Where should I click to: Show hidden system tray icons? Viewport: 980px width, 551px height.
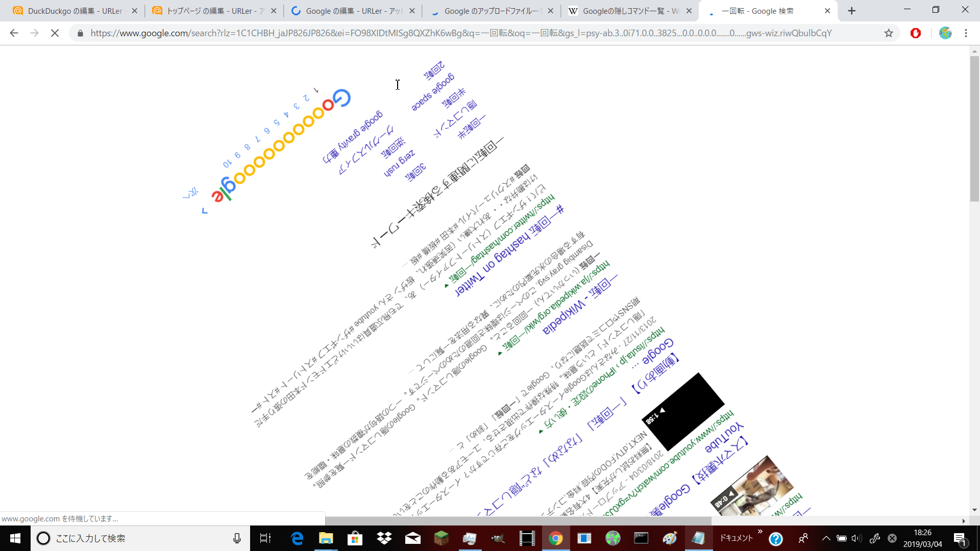click(x=826, y=538)
